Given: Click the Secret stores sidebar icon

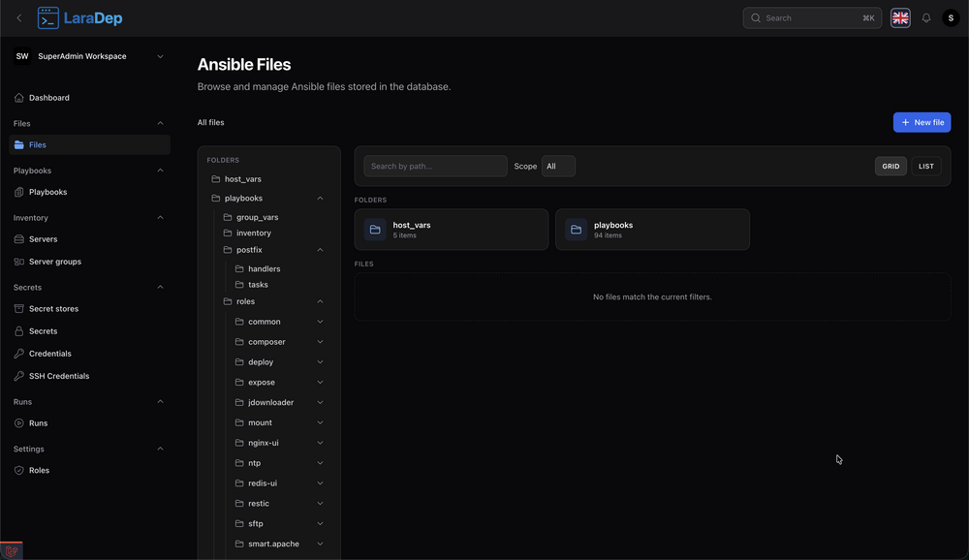Looking at the screenshot, I should pyautogui.click(x=19, y=309).
